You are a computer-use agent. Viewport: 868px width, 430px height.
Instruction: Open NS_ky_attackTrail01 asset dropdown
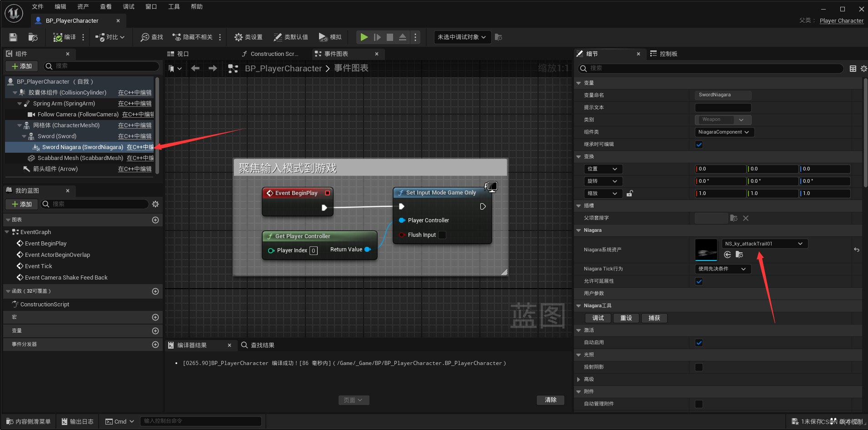click(x=765, y=244)
